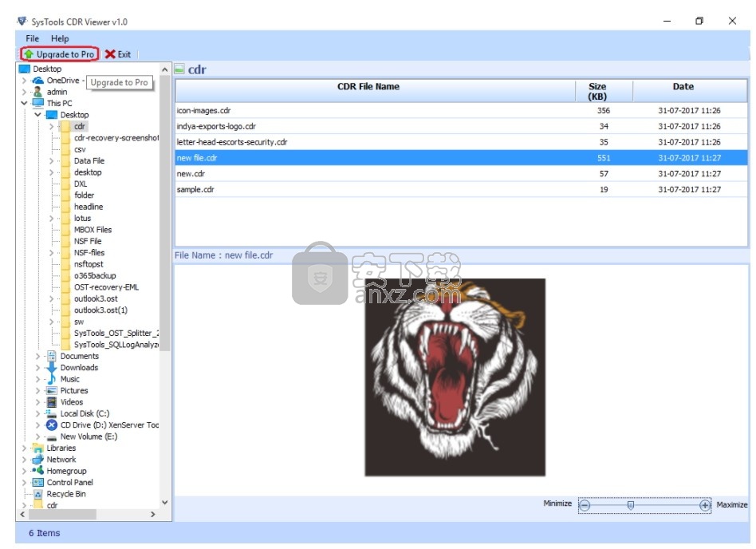The width and height of the screenshot is (756, 549).
Task: Sort by Size (KB) column header
Action: tap(604, 91)
